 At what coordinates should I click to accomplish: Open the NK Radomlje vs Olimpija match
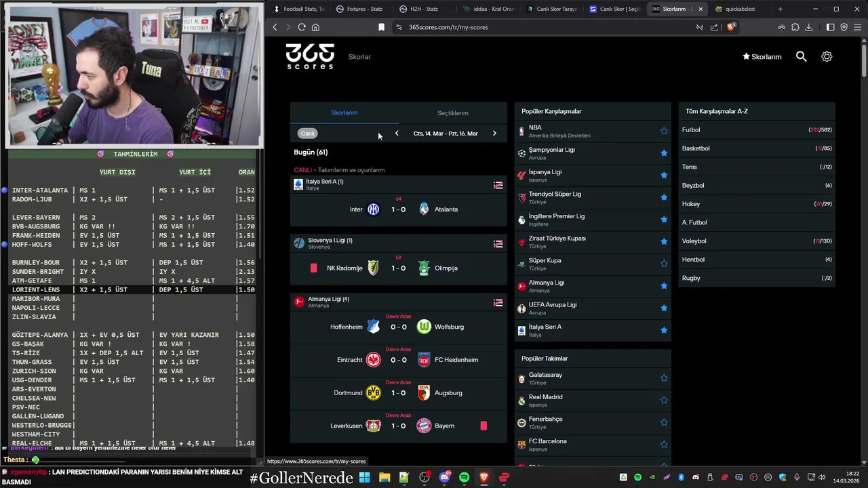click(x=399, y=268)
